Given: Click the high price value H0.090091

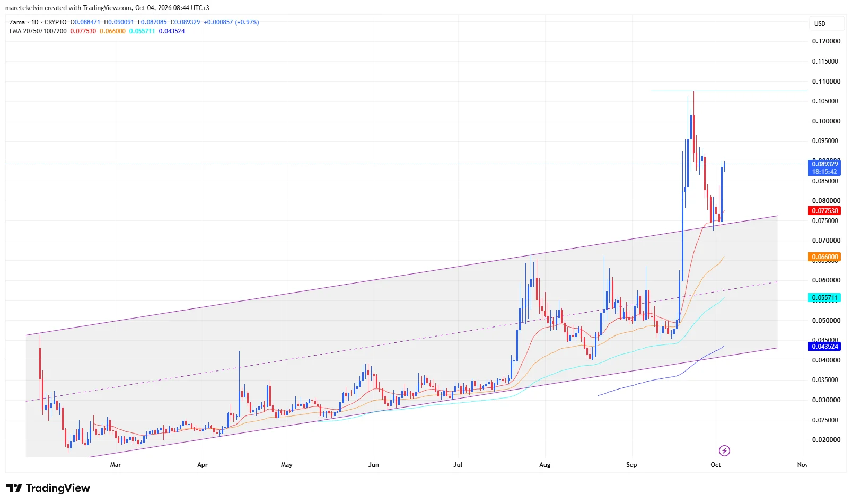Looking at the screenshot, I should tap(119, 22).
